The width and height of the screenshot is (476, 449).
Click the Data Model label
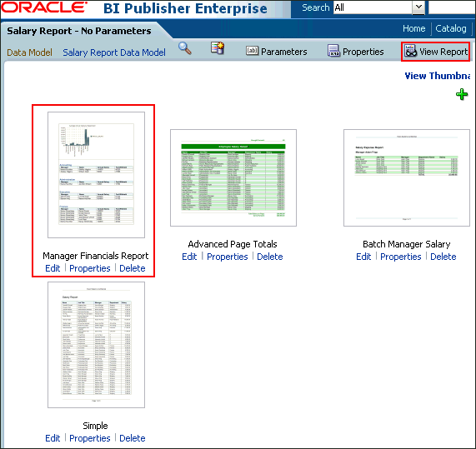[29, 52]
